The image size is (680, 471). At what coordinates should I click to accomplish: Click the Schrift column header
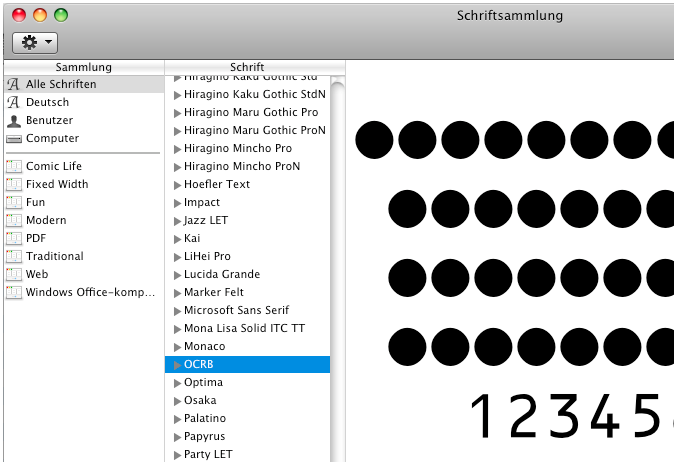pyautogui.click(x=247, y=67)
